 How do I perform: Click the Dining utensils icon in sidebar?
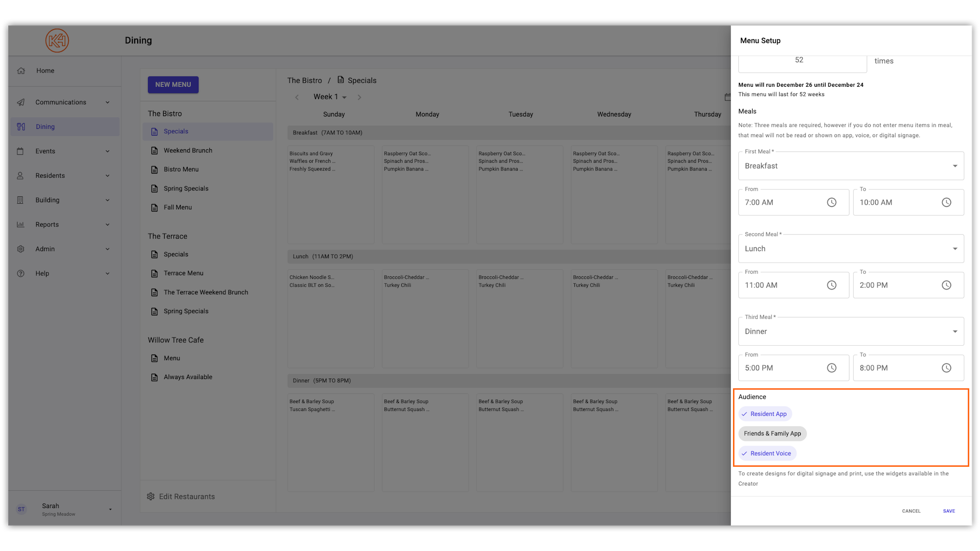coord(21,126)
